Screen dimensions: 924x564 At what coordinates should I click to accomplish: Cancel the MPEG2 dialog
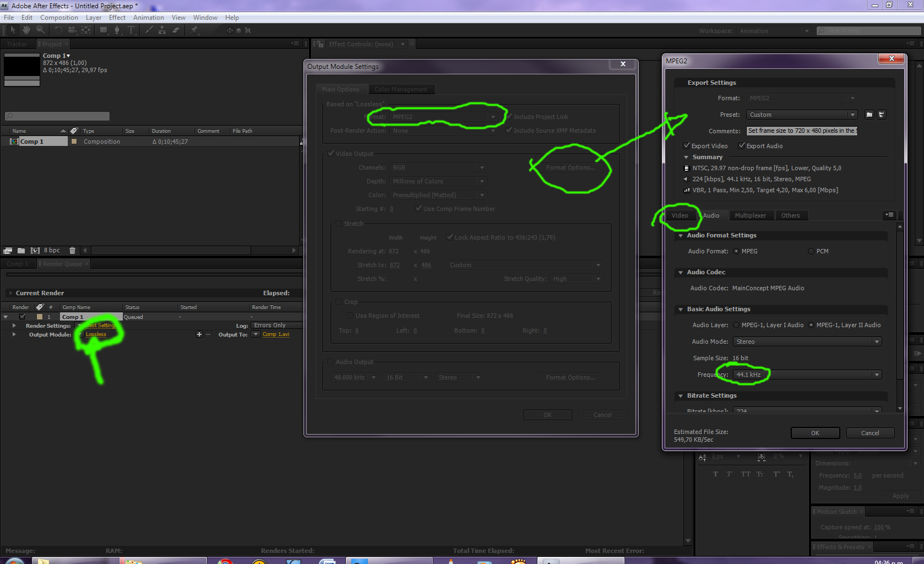click(870, 433)
